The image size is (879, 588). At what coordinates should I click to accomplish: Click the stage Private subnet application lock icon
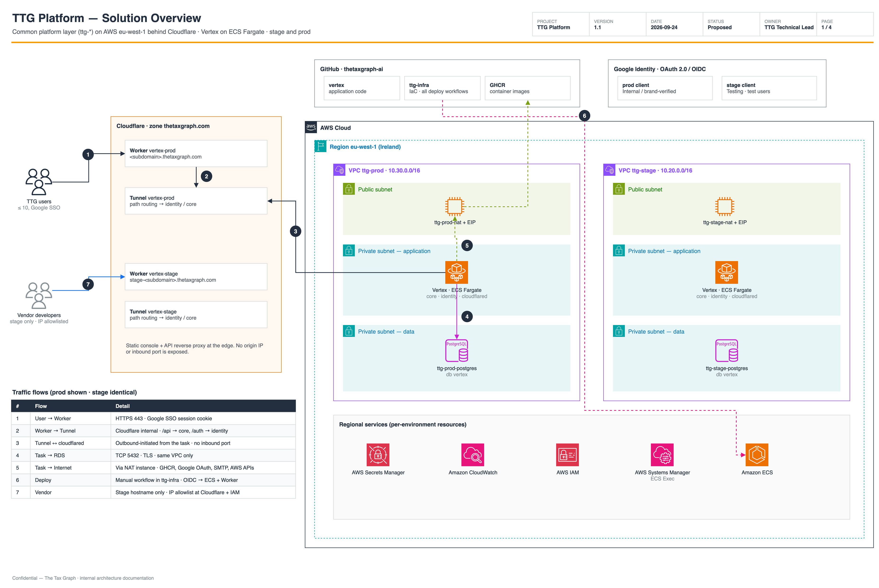point(618,250)
